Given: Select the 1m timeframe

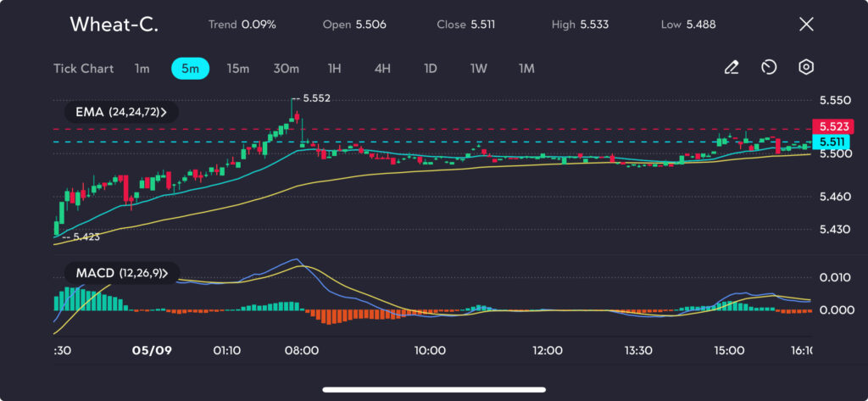Looking at the screenshot, I should point(142,69).
